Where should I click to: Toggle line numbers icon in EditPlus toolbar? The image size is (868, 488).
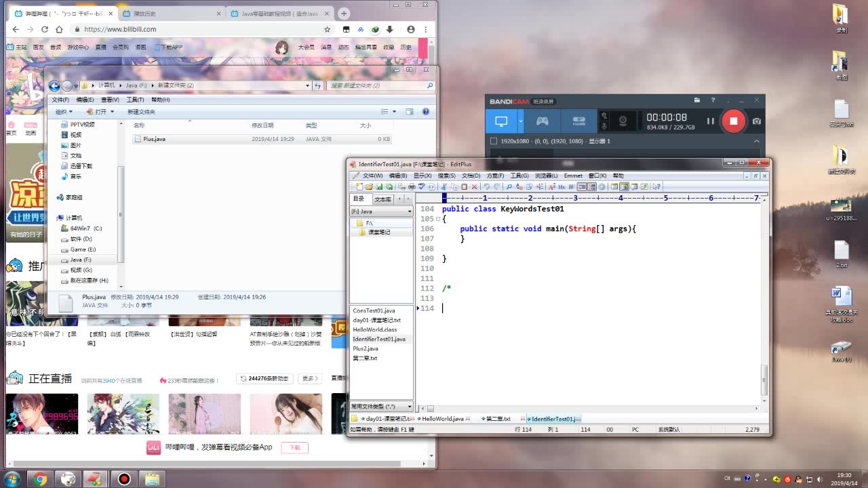click(x=592, y=186)
